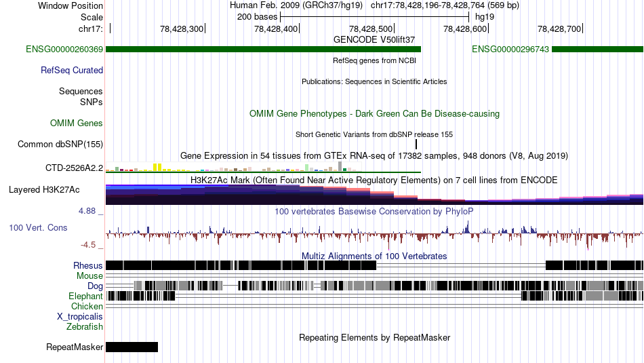Click the RepeatMasker track label
Image resolution: width=644 pixels, height=363 pixels.
(75, 347)
